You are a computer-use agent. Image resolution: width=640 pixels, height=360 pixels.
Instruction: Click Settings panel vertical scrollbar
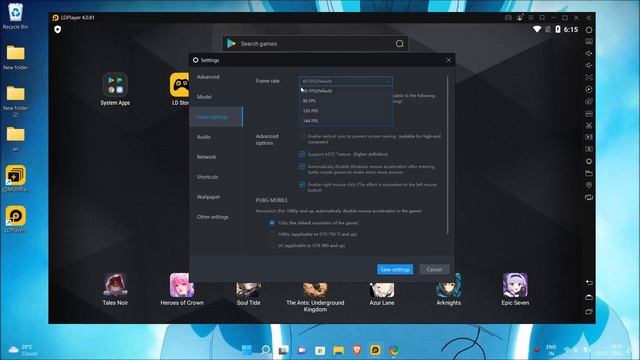coord(447,155)
